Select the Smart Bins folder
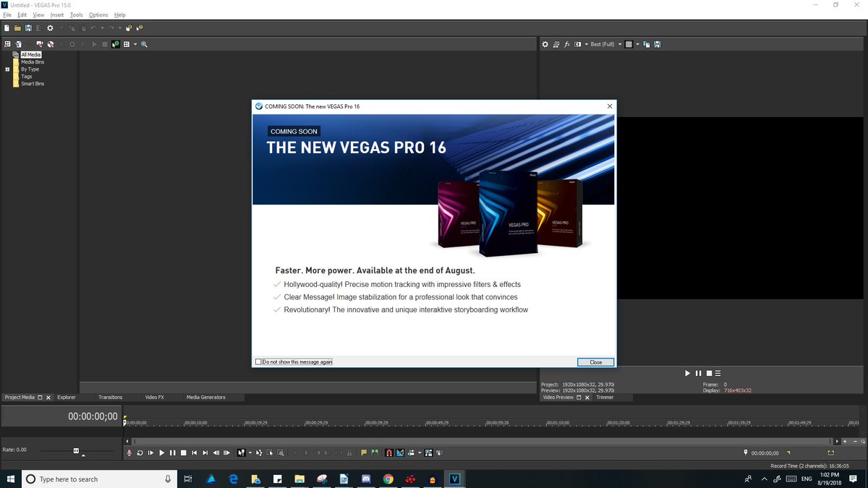This screenshot has height=488, width=868. (33, 84)
